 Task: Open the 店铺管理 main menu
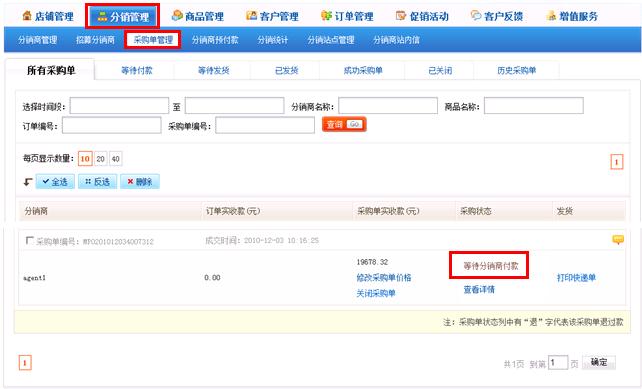click(x=48, y=16)
